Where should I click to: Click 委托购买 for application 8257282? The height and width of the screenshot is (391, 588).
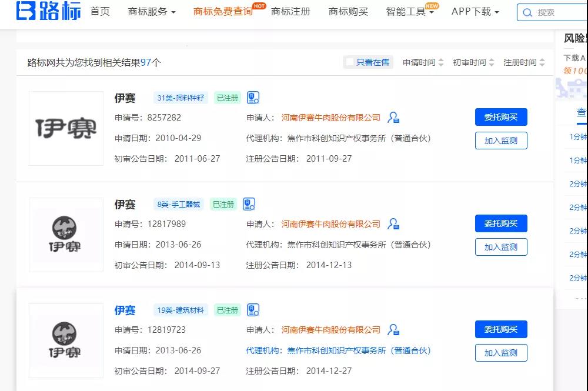(501, 117)
